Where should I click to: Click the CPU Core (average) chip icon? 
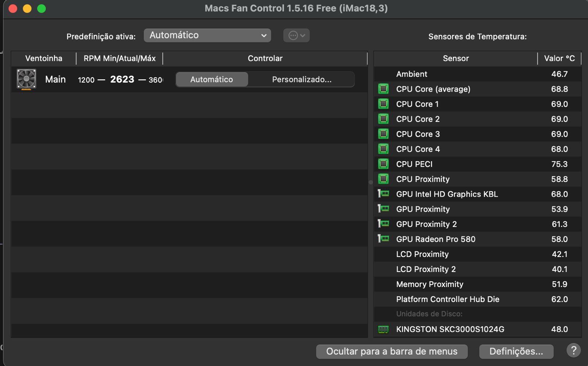pos(383,89)
